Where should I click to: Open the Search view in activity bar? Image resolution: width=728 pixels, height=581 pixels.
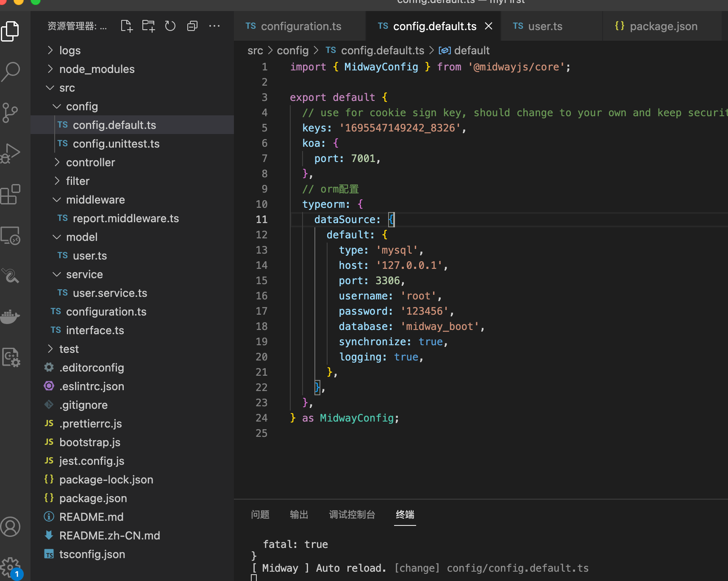pyautogui.click(x=11, y=71)
